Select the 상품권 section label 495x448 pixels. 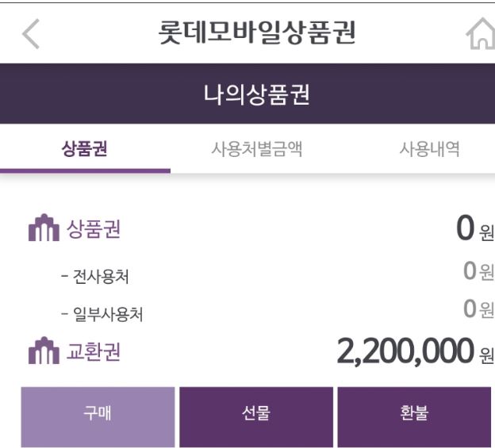pos(94,230)
